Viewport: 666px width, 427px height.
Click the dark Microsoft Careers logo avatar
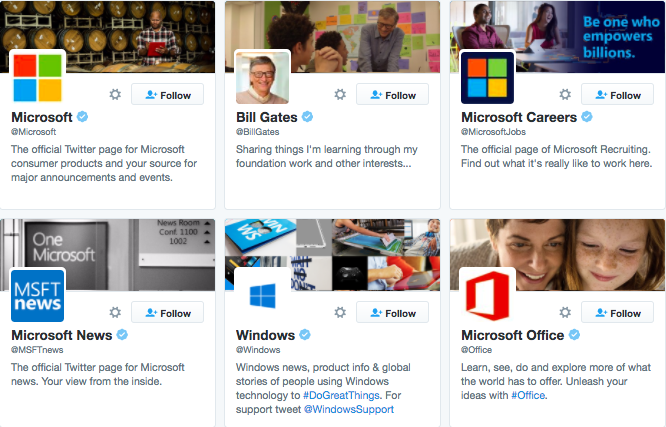tap(487, 77)
